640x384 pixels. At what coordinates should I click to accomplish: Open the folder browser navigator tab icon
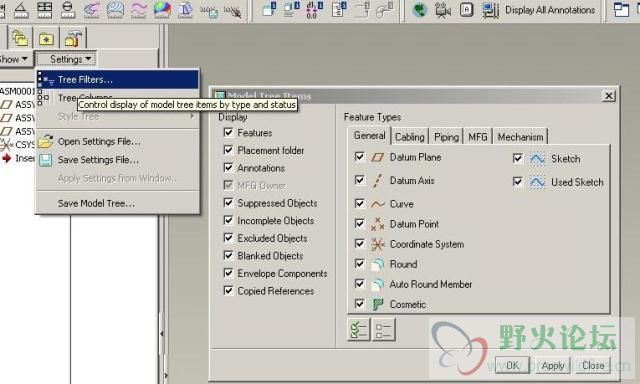tap(20, 38)
